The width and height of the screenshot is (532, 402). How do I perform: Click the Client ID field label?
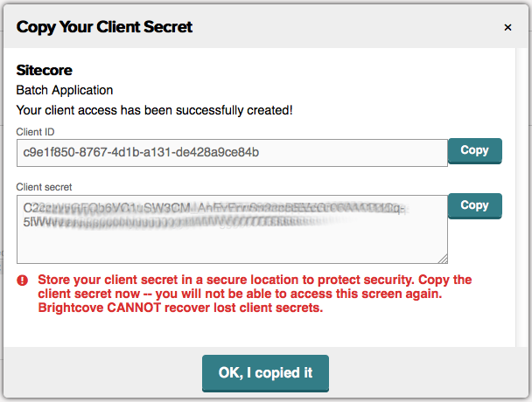pyautogui.click(x=36, y=131)
